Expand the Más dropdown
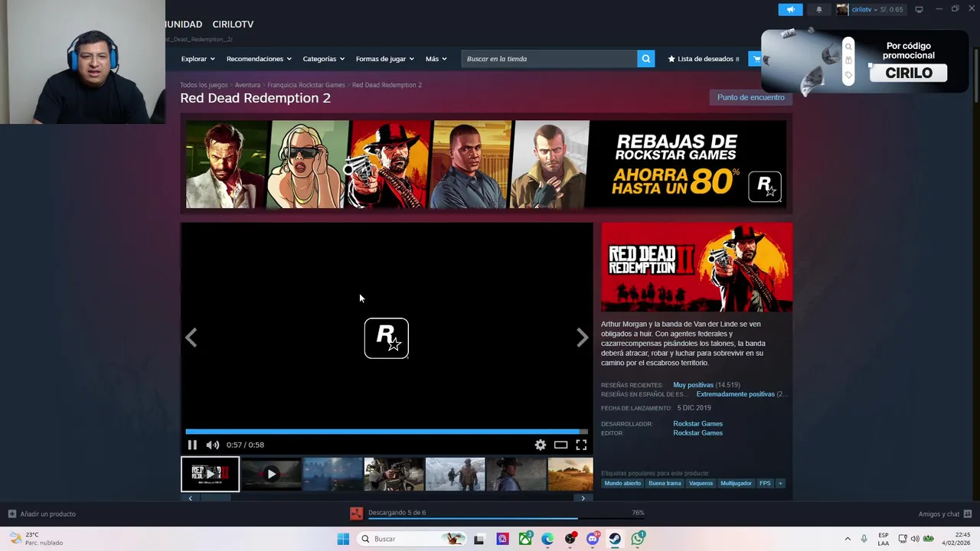The height and width of the screenshot is (551, 980). point(436,59)
